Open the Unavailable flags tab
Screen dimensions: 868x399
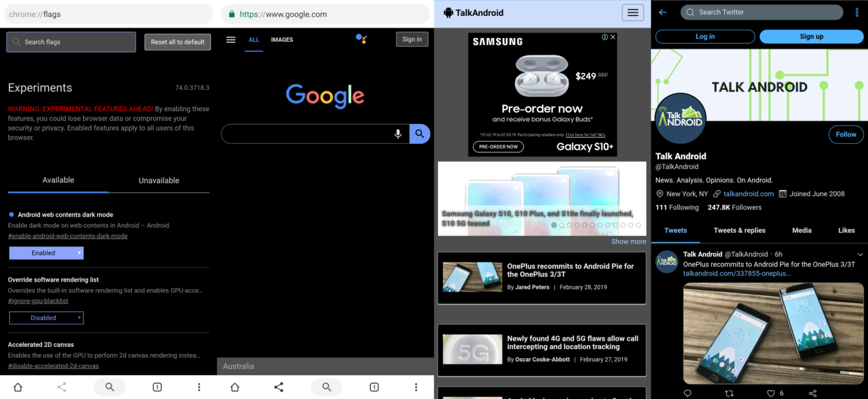(159, 181)
